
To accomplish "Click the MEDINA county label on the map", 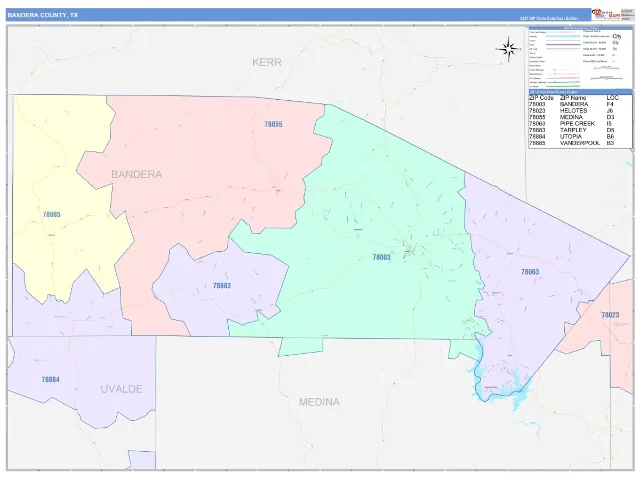I will coord(319,402).
